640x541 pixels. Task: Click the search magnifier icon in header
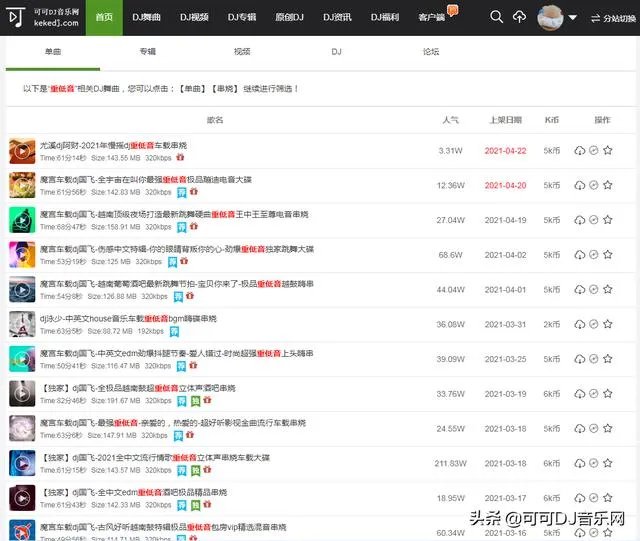point(496,18)
